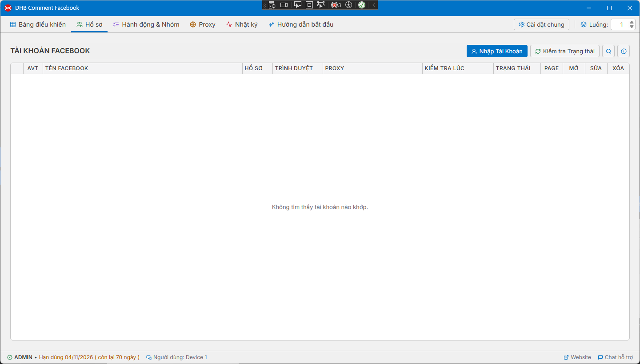Click the ADMIN status label

pyautogui.click(x=23, y=357)
